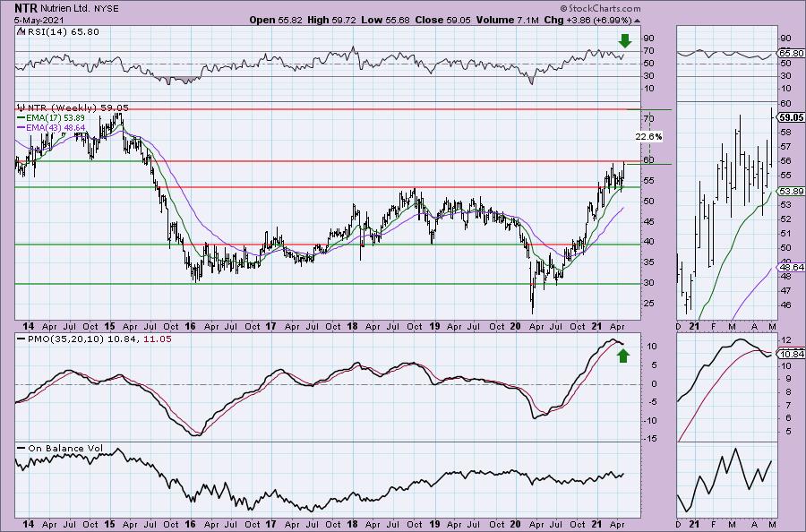Click year 20 on the price chart time axis

coord(515,326)
